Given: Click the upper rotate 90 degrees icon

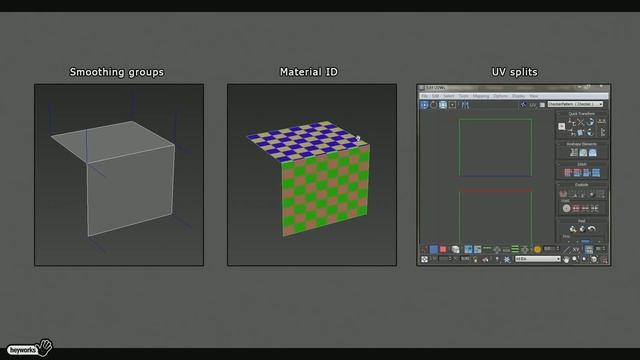Looking at the screenshot, I should point(590,122).
